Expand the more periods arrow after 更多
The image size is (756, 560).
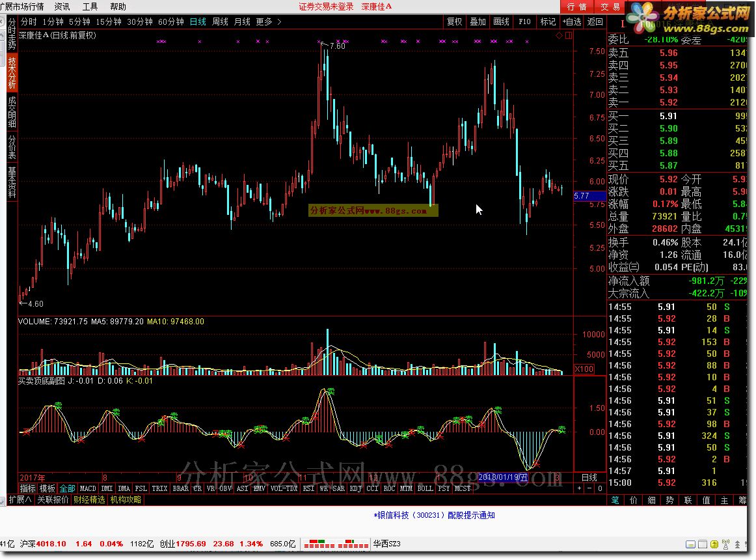[279, 21]
